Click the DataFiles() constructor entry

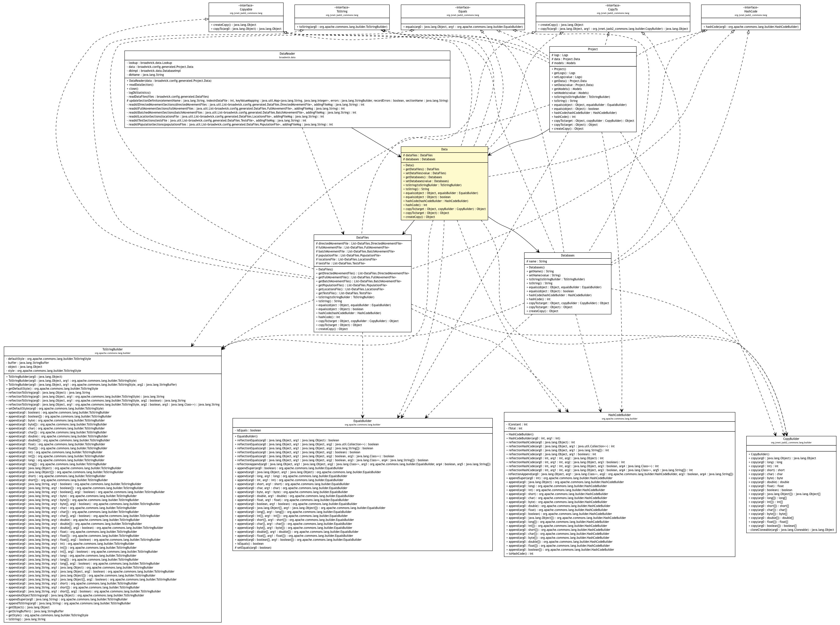coord(325,269)
